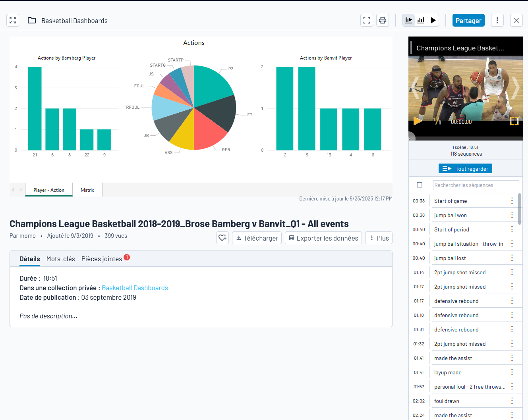
Task: Open options menu for Start of game
Action: 512,201
